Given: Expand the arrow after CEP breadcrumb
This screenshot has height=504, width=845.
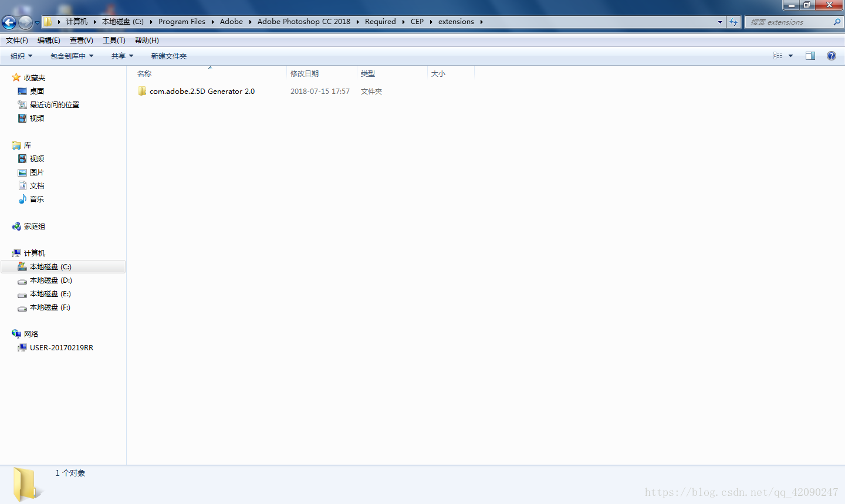Looking at the screenshot, I should tap(431, 22).
